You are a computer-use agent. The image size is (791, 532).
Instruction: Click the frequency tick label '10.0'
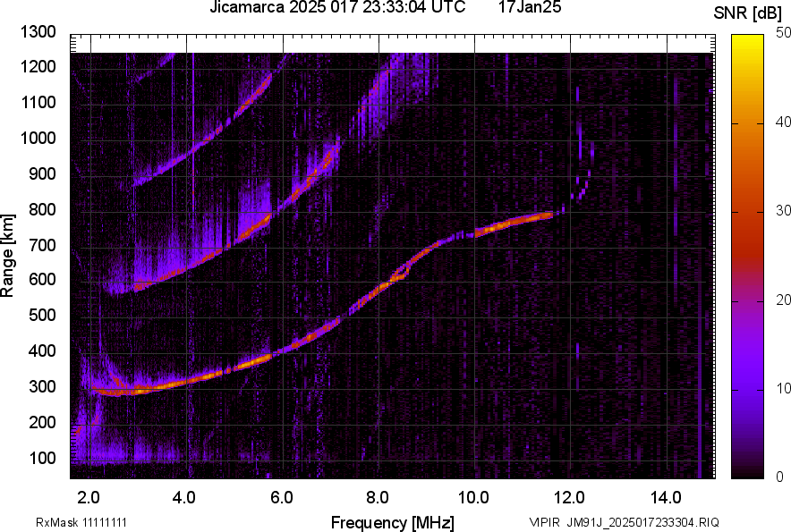[473, 498]
